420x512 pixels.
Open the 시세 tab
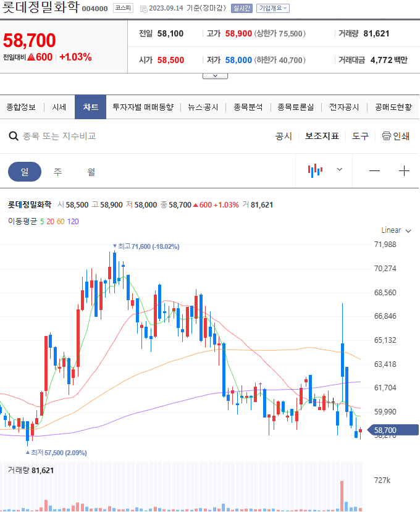click(59, 107)
